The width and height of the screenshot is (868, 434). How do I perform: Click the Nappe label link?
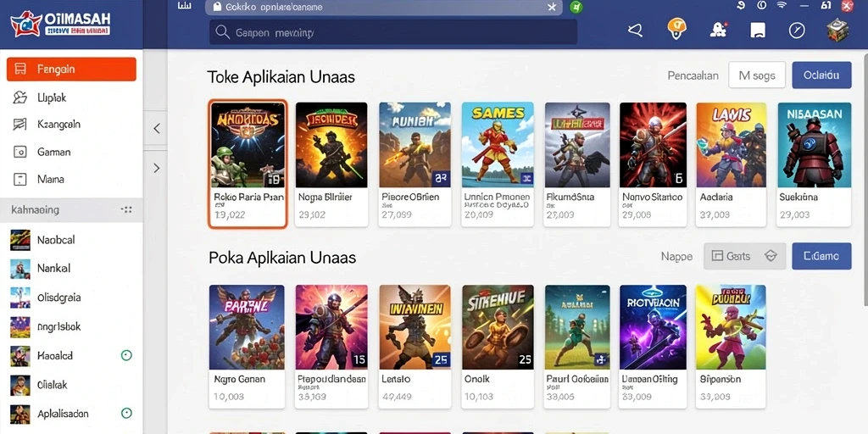pyautogui.click(x=676, y=256)
